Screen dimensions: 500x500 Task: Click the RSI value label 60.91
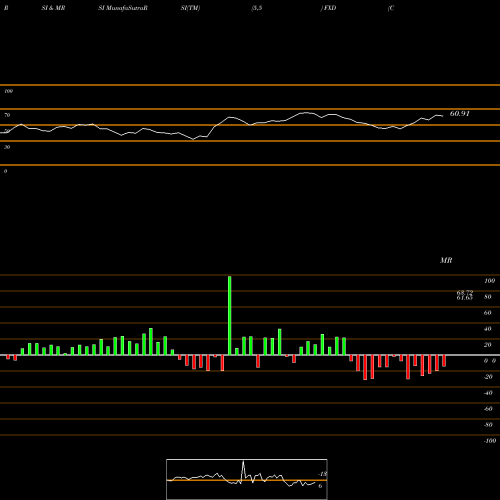pos(459,114)
